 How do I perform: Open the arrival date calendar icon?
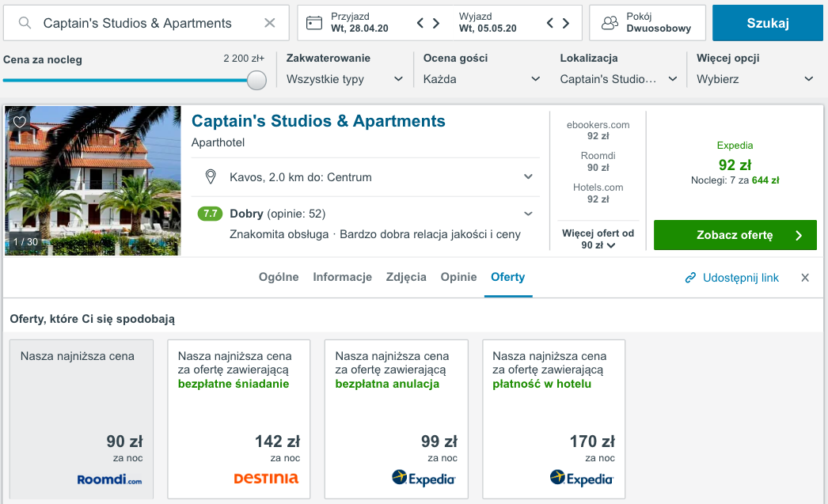tap(314, 23)
